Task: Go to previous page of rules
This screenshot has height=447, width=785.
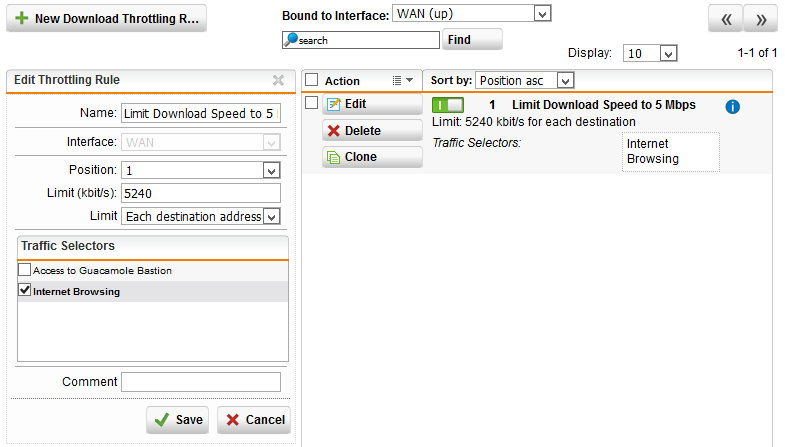Action: click(x=725, y=19)
